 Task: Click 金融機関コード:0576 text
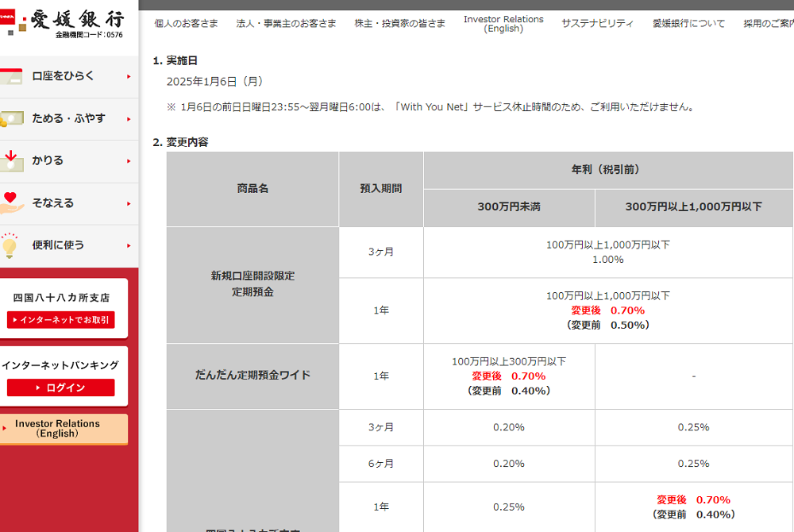click(x=89, y=35)
